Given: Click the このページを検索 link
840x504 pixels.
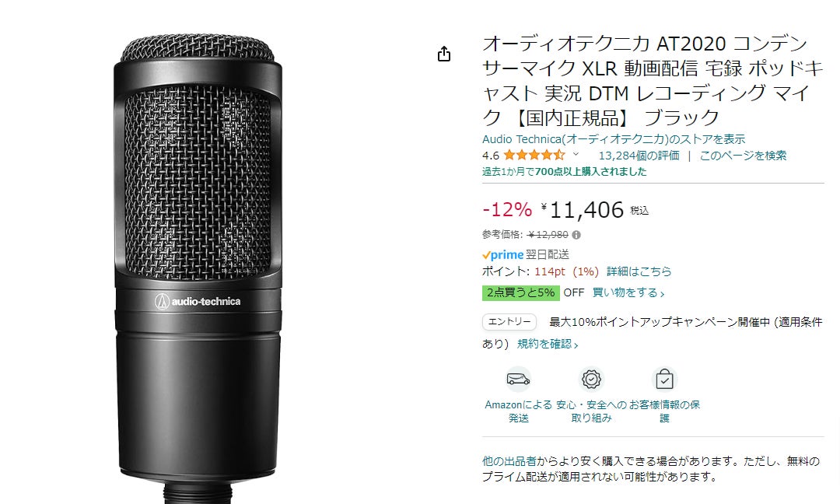Looking at the screenshot, I should click(x=743, y=156).
